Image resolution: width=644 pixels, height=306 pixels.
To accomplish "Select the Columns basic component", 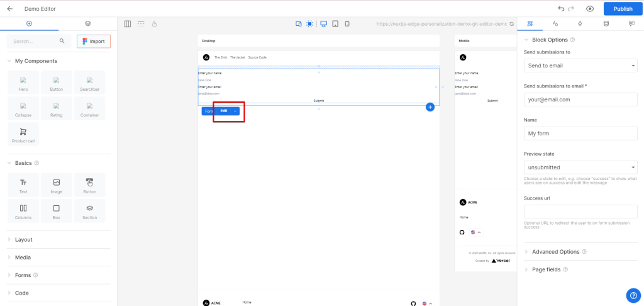I will tap(23, 211).
